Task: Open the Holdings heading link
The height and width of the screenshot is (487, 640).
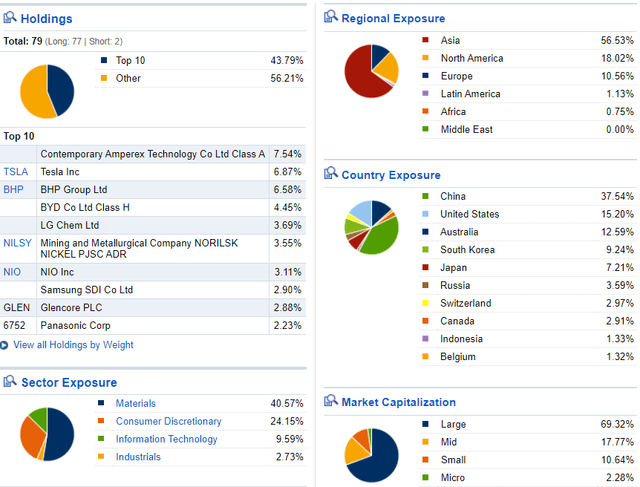Action: (47, 19)
